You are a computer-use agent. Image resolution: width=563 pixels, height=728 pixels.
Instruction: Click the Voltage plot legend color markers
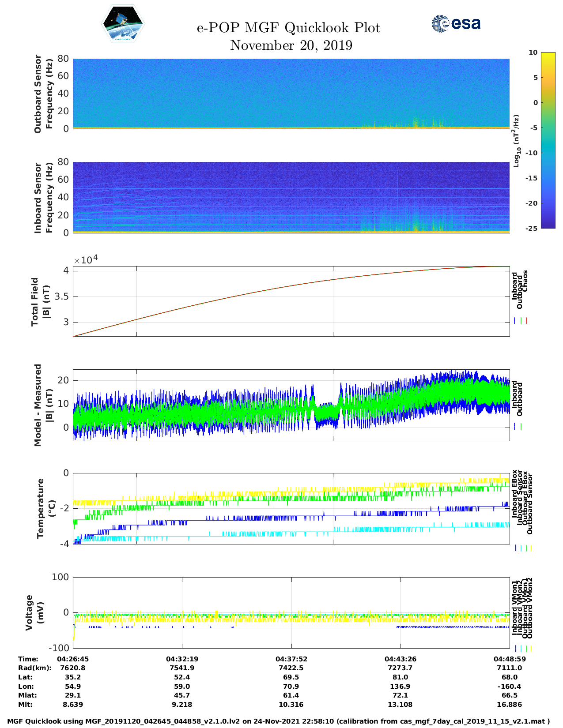tap(523, 649)
